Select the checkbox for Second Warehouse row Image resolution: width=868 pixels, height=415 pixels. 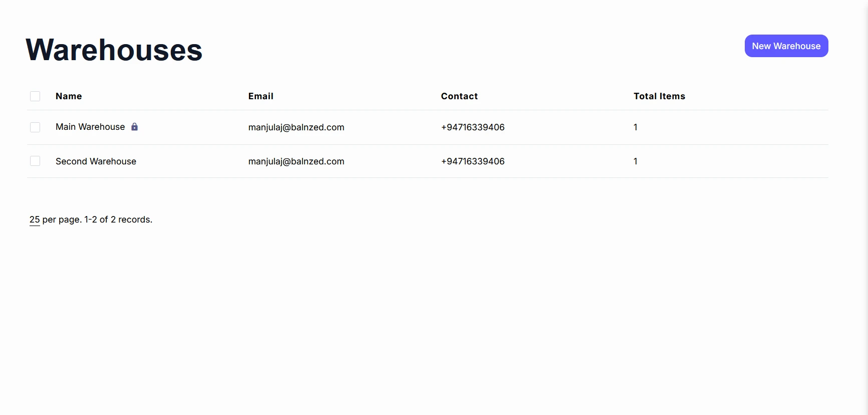pos(35,160)
